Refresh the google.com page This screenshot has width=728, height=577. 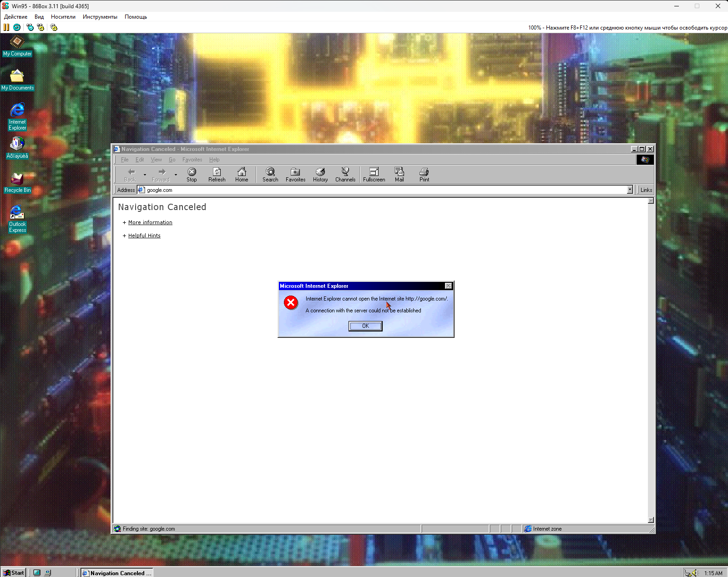(217, 174)
